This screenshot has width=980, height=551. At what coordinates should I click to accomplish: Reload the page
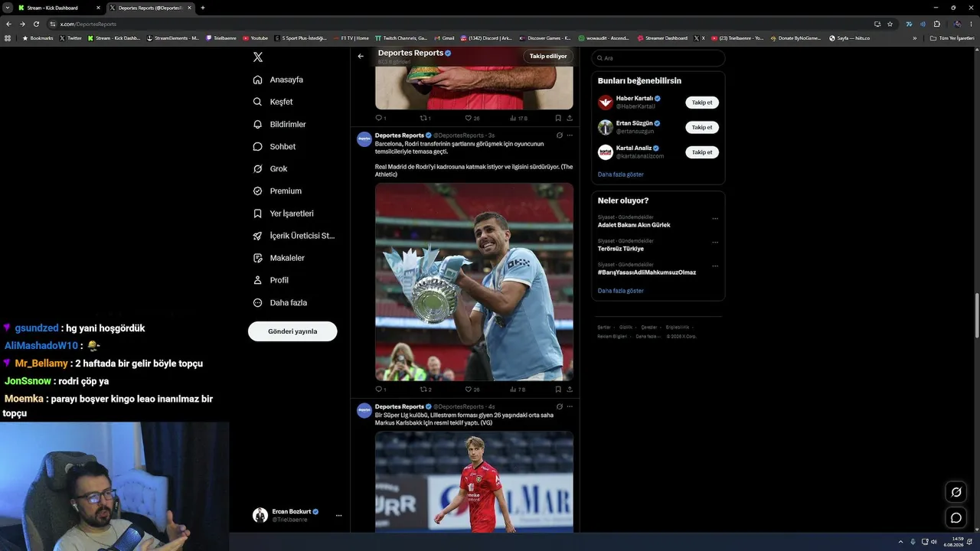pyautogui.click(x=36, y=24)
